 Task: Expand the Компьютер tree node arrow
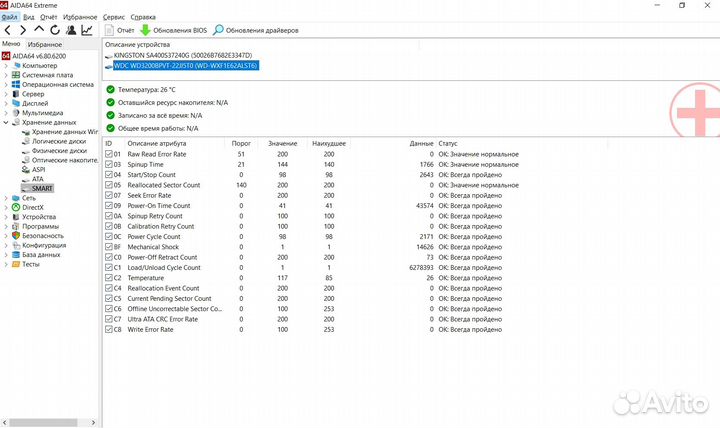6,66
